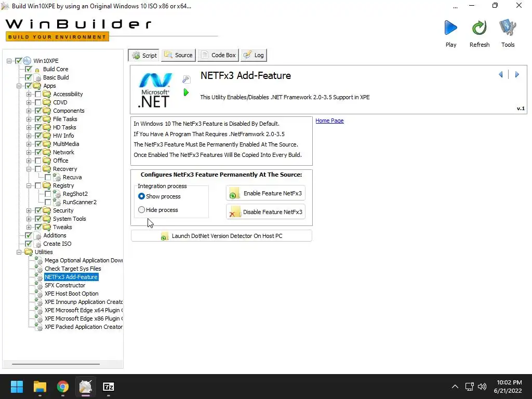Open the Tools icon
This screenshot has width=532, height=399.
click(x=508, y=28)
